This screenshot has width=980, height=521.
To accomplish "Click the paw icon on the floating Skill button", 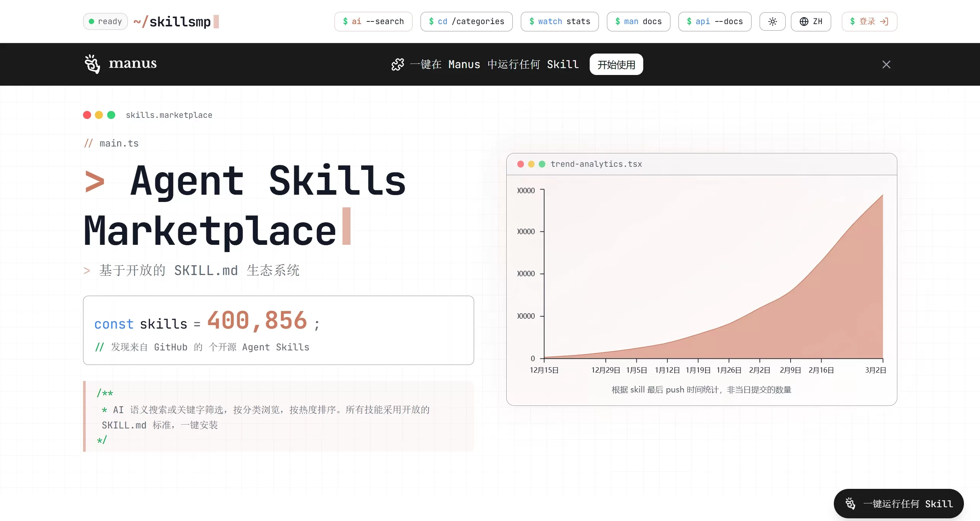I will tap(850, 503).
